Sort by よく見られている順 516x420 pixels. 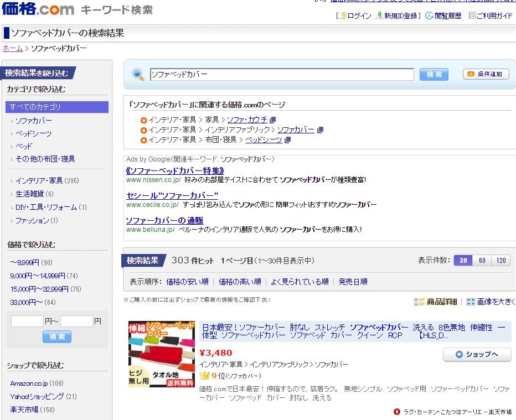(300, 282)
